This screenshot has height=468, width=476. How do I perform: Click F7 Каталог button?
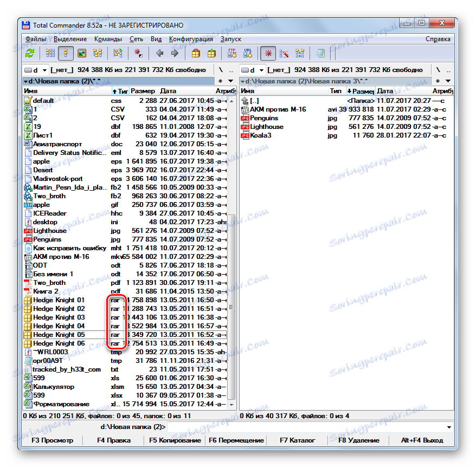(x=298, y=440)
